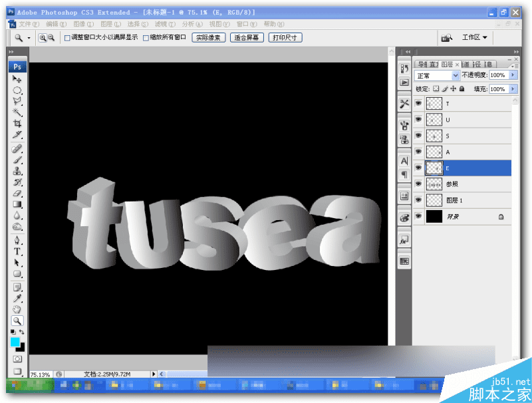This screenshot has width=532, height=403.
Task: Expand the 工作区 workspace dropdown
Action: 475,38
